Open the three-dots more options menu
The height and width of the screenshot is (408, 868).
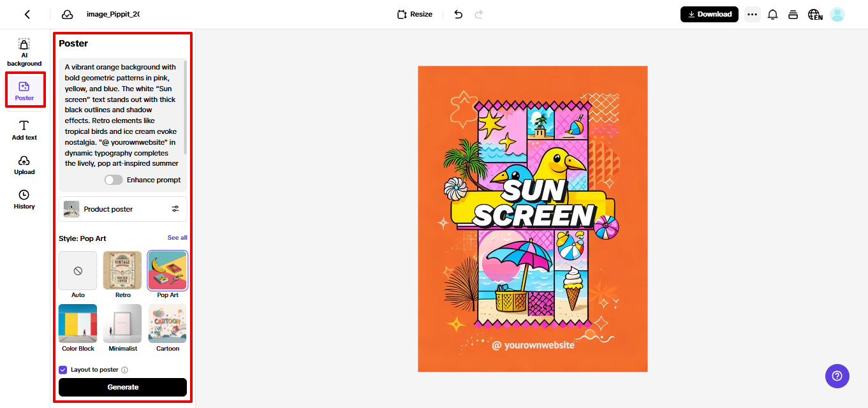coord(753,14)
